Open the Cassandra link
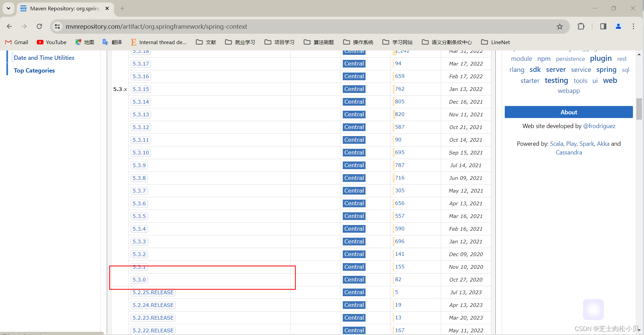Viewport: 644px width, 335px height. [569, 152]
